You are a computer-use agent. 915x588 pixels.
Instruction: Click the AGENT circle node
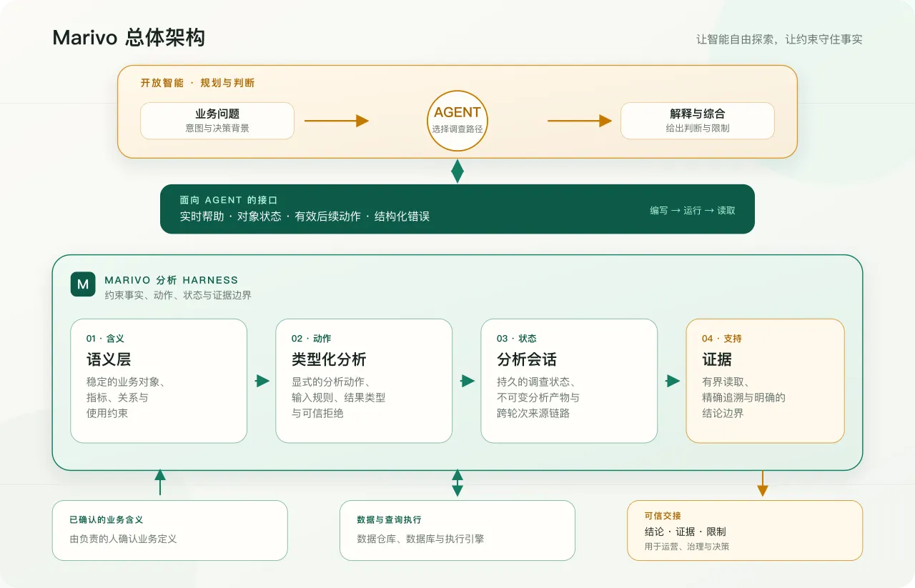click(457, 121)
